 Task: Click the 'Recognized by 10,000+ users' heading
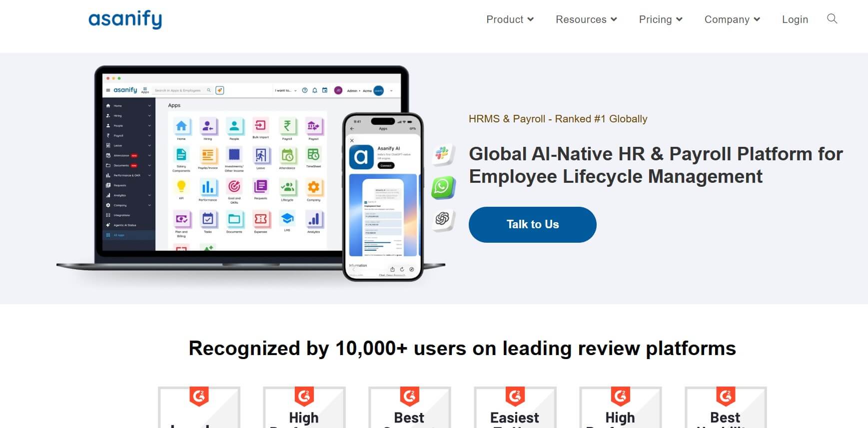[462, 348]
